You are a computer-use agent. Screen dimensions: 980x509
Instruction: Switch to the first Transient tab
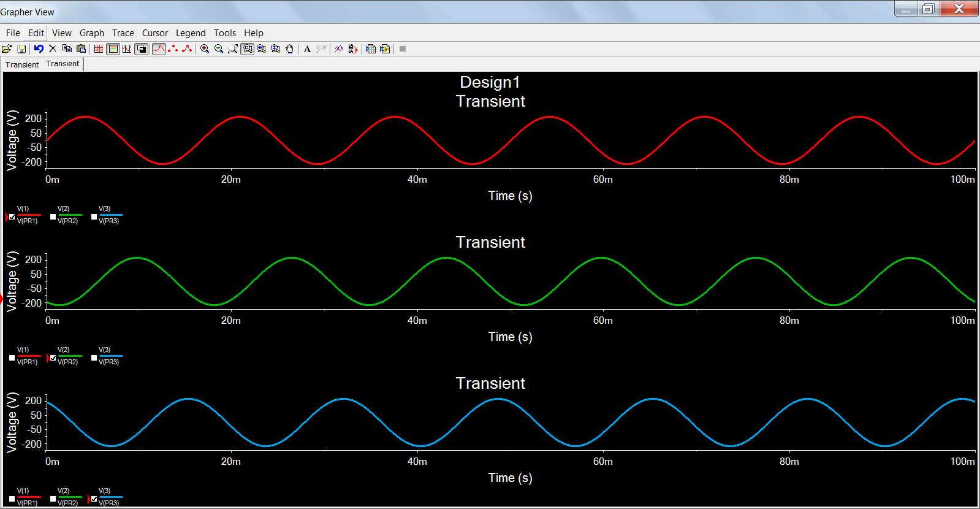pos(22,64)
